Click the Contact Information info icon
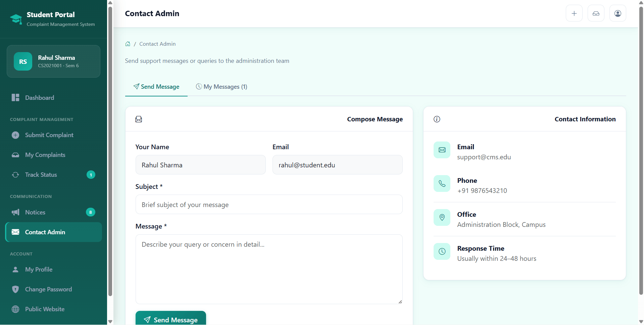The image size is (644, 325). pos(437,119)
